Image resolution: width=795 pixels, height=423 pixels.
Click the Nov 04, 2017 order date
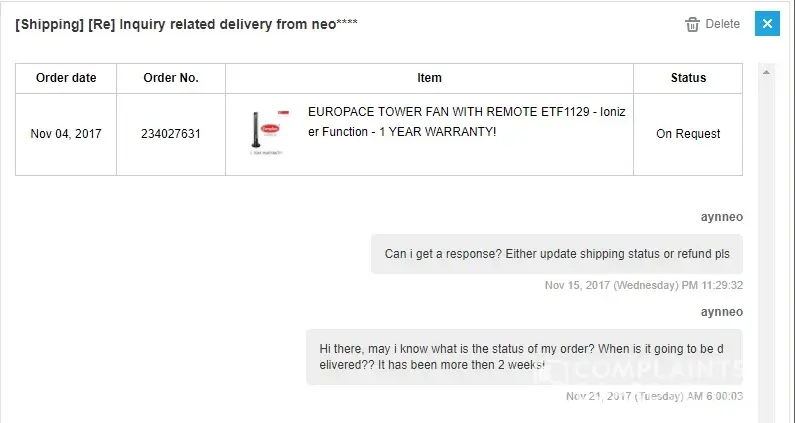[x=66, y=134]
